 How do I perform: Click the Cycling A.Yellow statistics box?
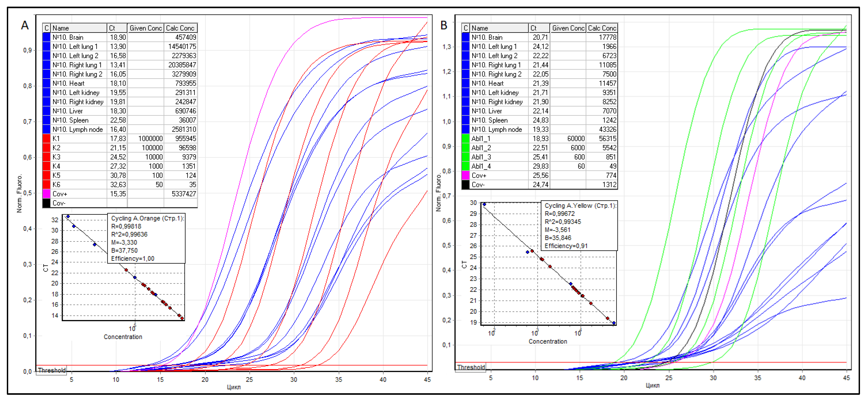pyautogui.click(x=579, y=226)
